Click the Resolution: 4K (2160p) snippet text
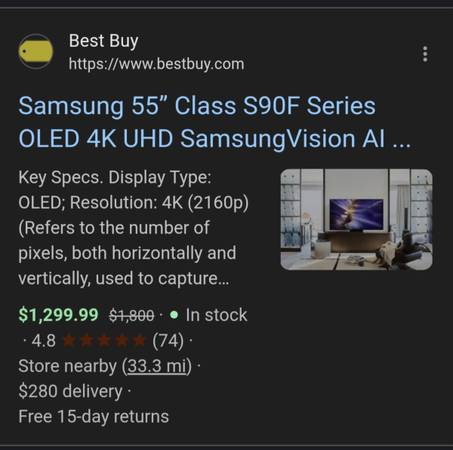The image size is (453, 450). coord(159,203)
